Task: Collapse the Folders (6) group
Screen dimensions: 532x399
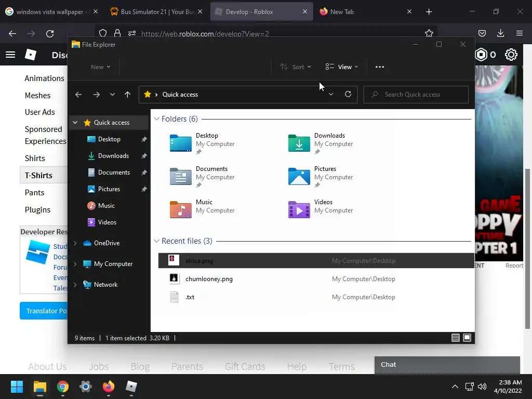Action: tap(156, 119)
